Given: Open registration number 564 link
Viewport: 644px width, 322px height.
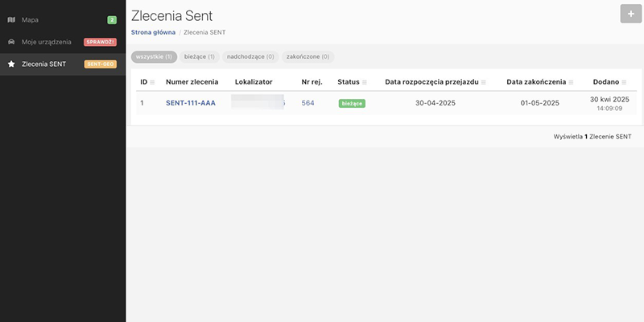Looking at the screenshot, I should coord(308,103).
